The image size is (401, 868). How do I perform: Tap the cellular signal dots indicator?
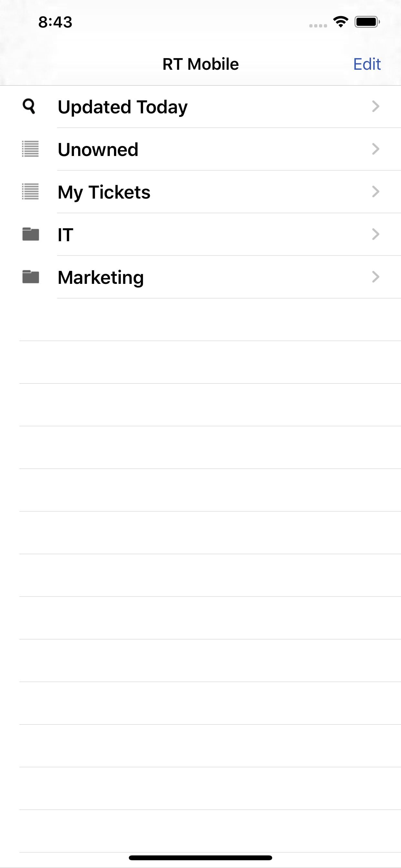click(x=318, y=26)
